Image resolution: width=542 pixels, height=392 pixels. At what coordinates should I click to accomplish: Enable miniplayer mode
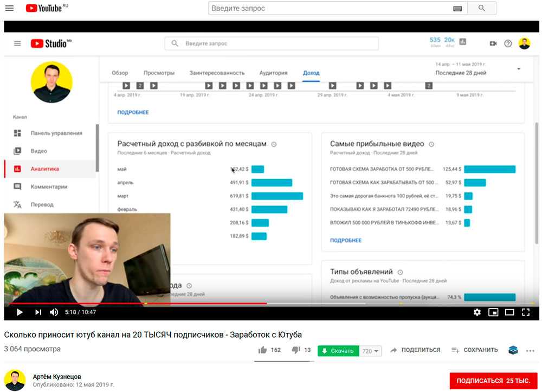(493, 312)
